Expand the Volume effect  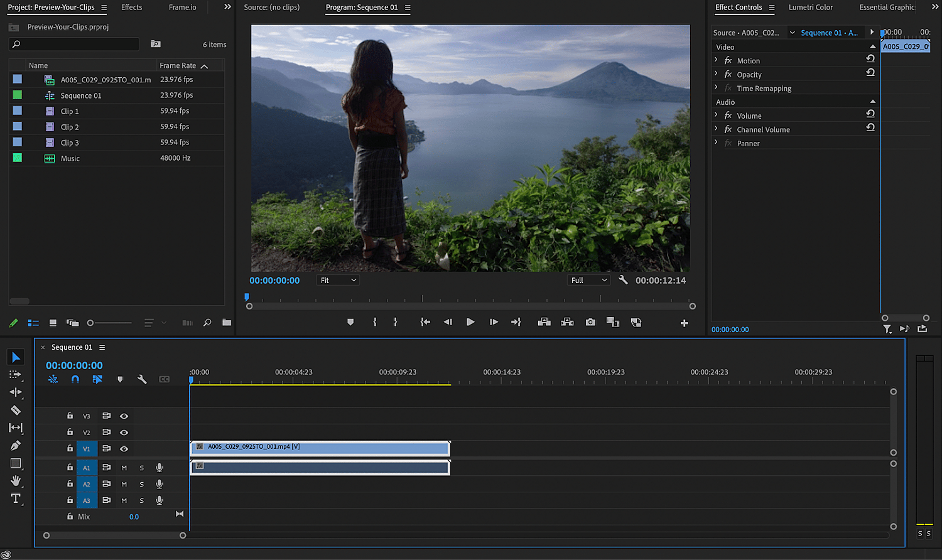(x=716, y=116)
